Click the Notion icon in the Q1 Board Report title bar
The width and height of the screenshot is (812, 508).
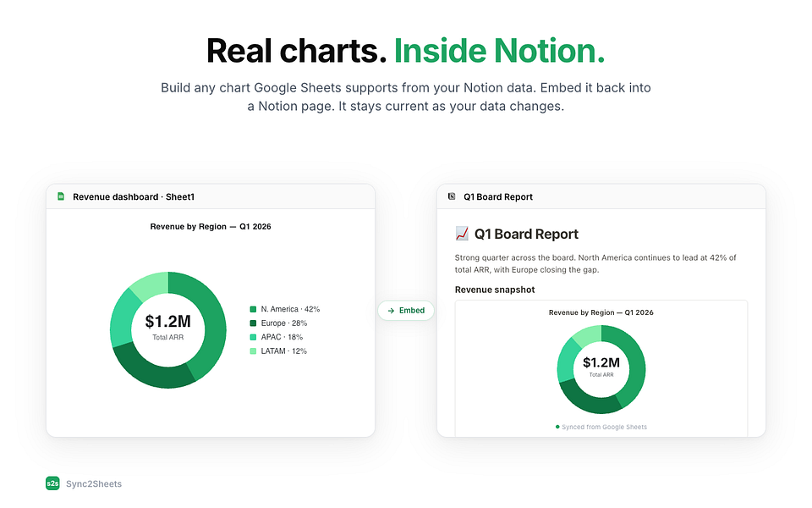click(452, 196)
